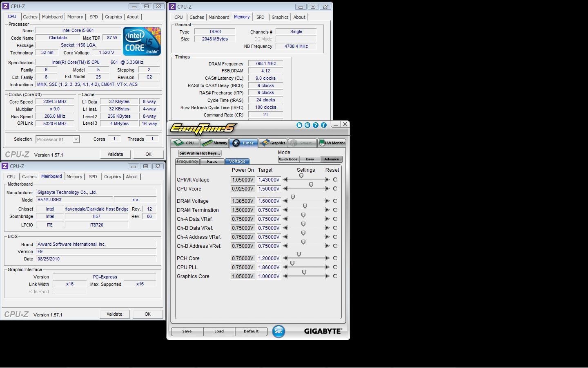588x368 pixels.
Task: Open the Frequency sub-tab in Tuner
Action: [x=187, y=161]
